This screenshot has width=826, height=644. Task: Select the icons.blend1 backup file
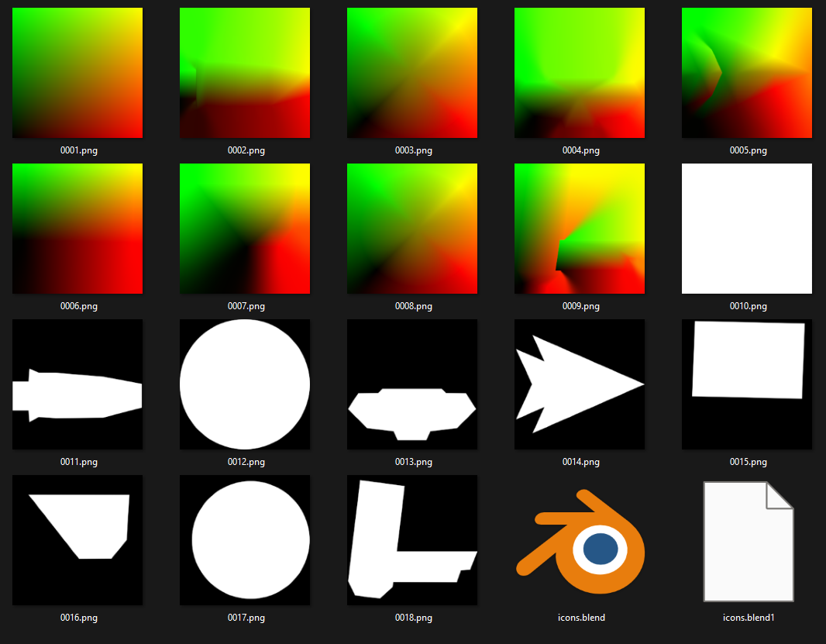coord(747,540)
